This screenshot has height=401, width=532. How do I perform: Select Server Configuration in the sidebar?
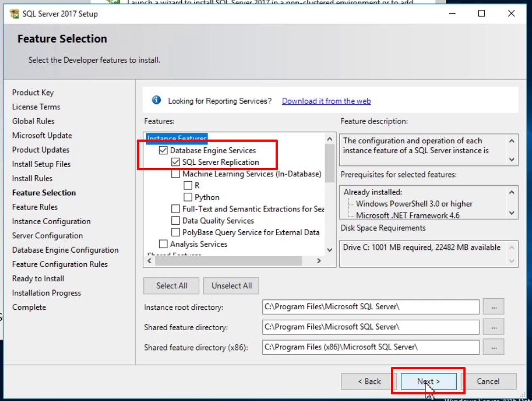pyautogui.click(x=48, y=236)
